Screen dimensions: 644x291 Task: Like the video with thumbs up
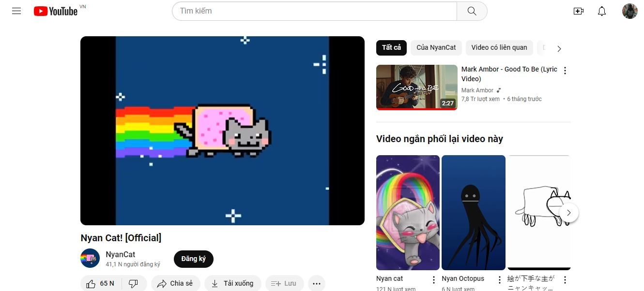point(101,284)
